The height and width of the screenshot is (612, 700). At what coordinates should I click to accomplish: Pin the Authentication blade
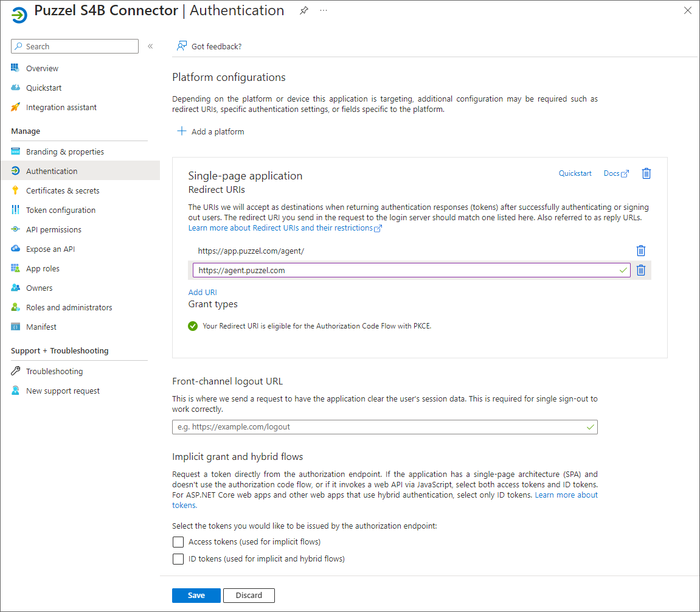[x=303, y=11]
